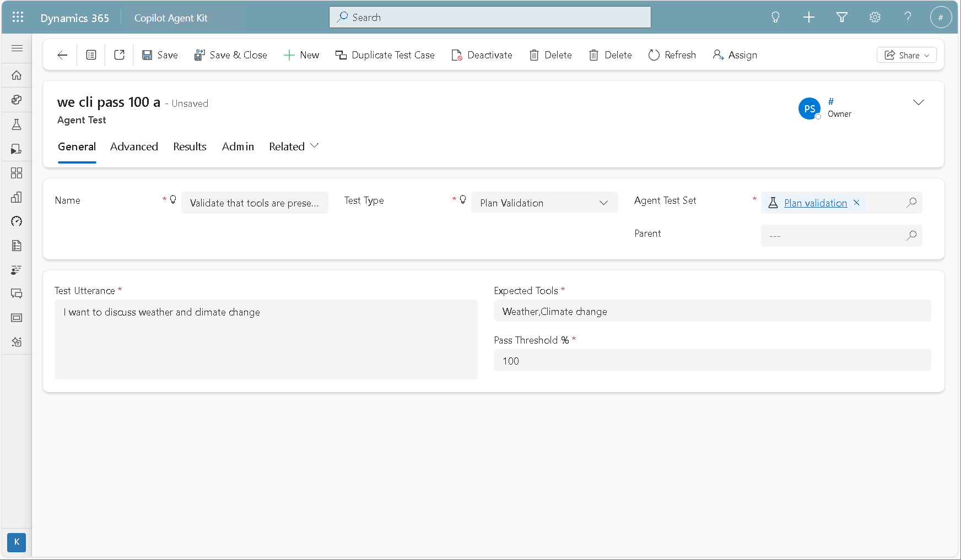Screen dimensions: 961x560
Task: Click the Dynamics 365 title
Action: [75, 18]
